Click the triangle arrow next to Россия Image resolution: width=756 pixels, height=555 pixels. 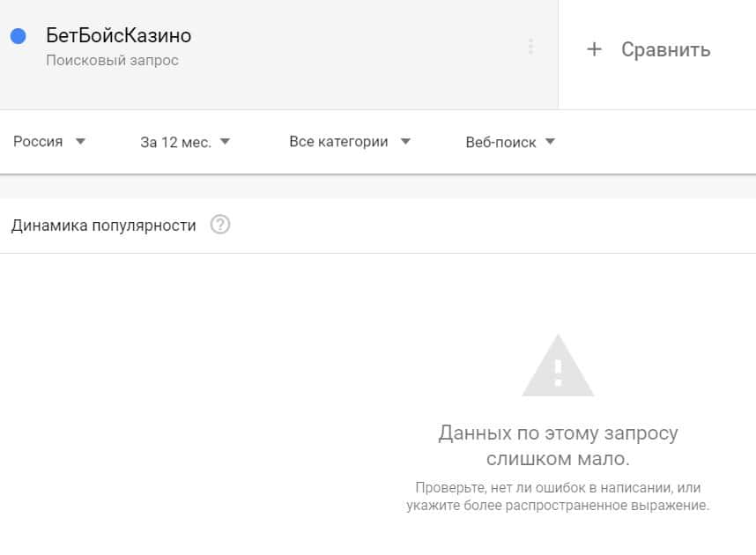[x=80, y=141]
